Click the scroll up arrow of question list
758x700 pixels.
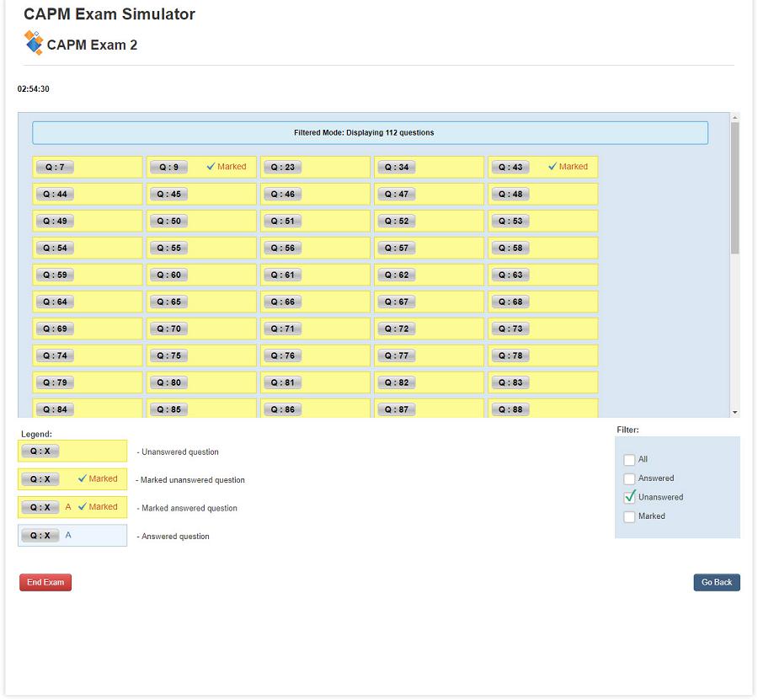(735, 118)
